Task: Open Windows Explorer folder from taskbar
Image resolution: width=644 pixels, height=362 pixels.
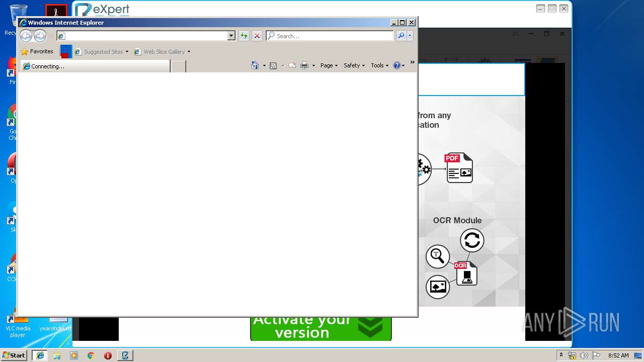Action: coord(57,355)
